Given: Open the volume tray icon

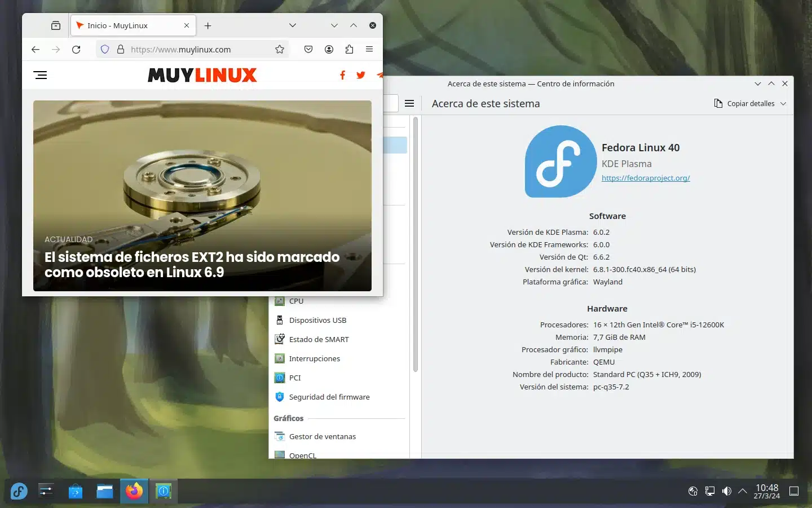Looking at the screenshot, I should [x=727, y=491].
